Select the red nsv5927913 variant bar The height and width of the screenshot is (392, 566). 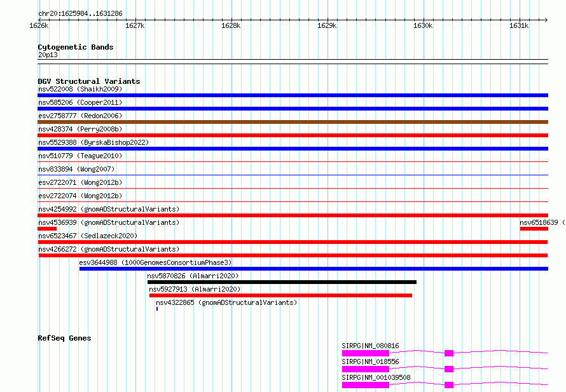(x=280, y=295)
